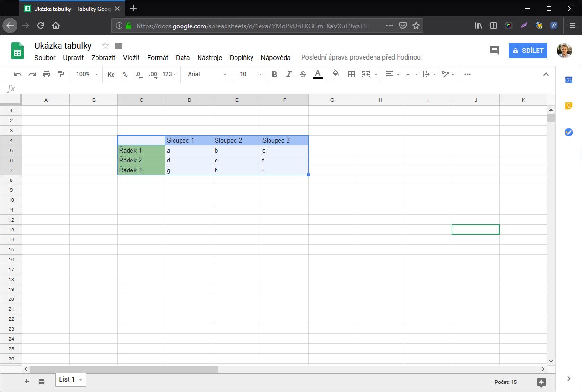This screenshot has height=392, width=582.
Task: Open the Poslední úprava provedena před hodinou link
Action: [361, 58]
